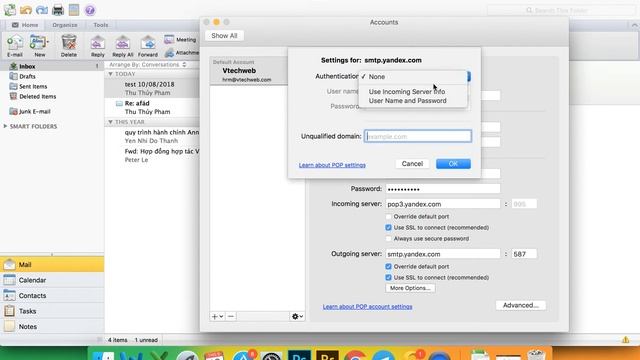Click the Notes view icon

point(9,327)
